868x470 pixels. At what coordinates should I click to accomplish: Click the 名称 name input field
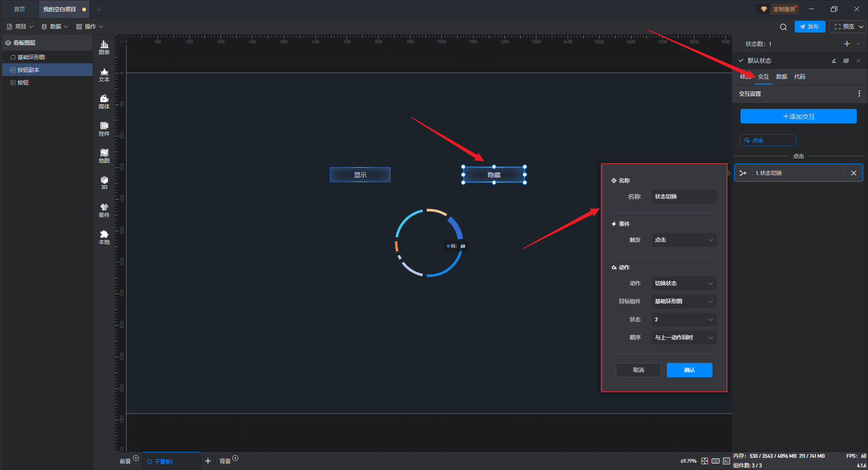(684, 197)
